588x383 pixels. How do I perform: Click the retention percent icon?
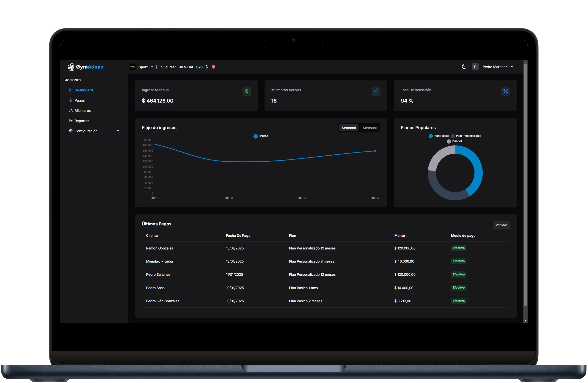(x=506, y=92)
